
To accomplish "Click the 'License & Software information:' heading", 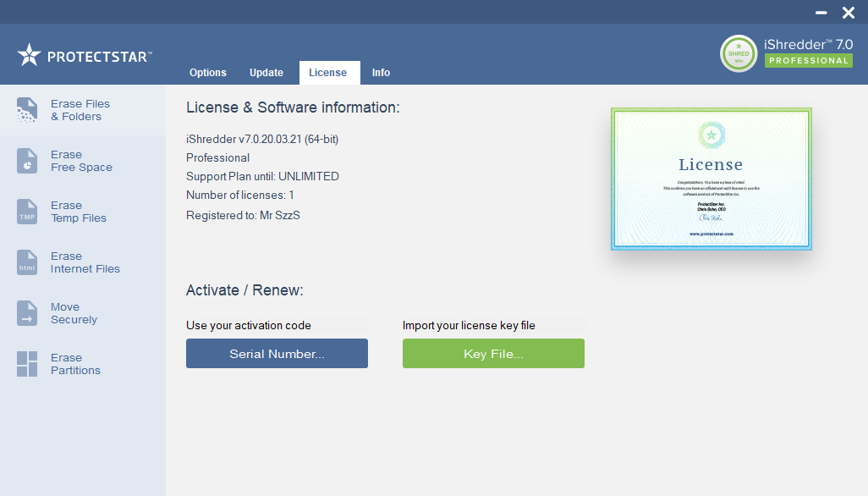I will [x=293, y=107].
